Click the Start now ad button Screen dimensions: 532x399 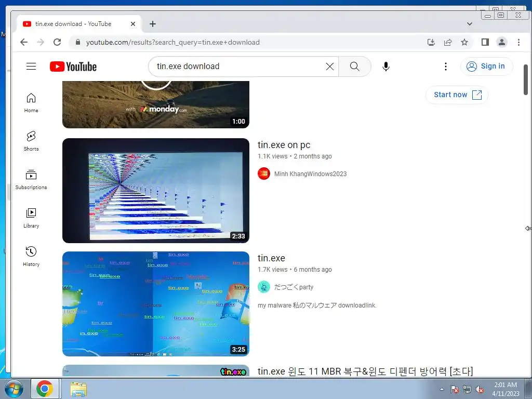coord(457,95)
